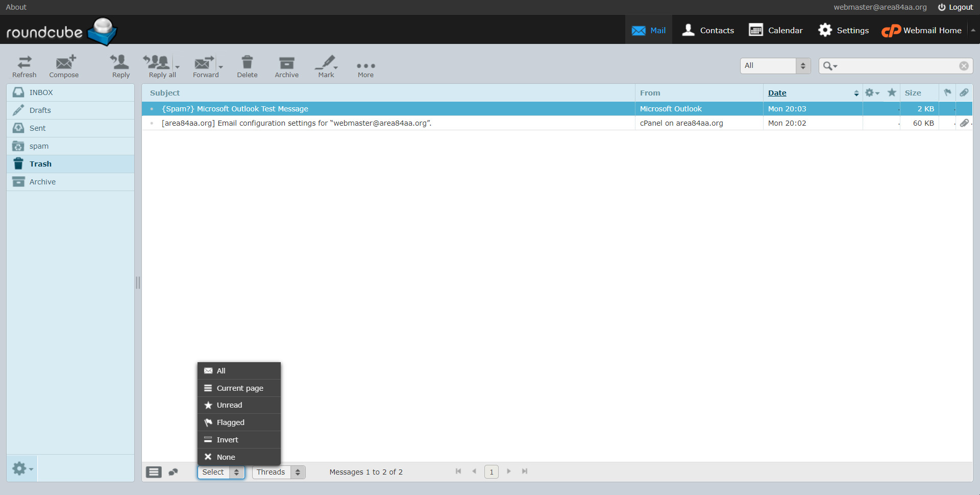Choose Unread from the Select menu
The height and width of the screenshot is (495, 980).
click(x=229, y=405)
